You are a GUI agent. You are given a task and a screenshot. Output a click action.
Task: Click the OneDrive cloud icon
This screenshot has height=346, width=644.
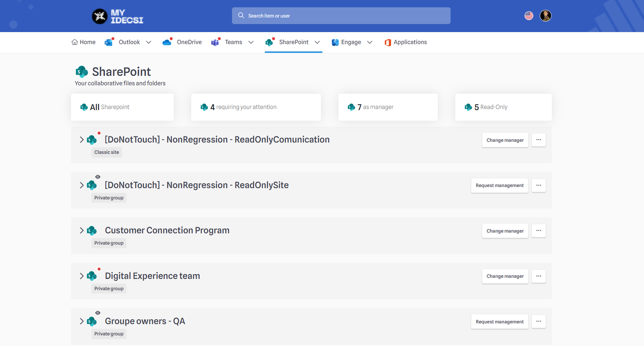pos(167,42)
